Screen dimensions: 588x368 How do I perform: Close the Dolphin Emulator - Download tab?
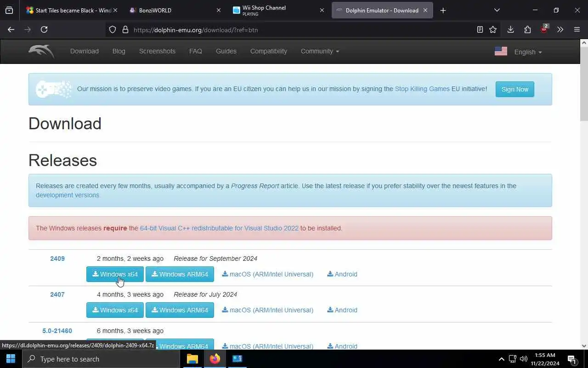pos(425,10)
